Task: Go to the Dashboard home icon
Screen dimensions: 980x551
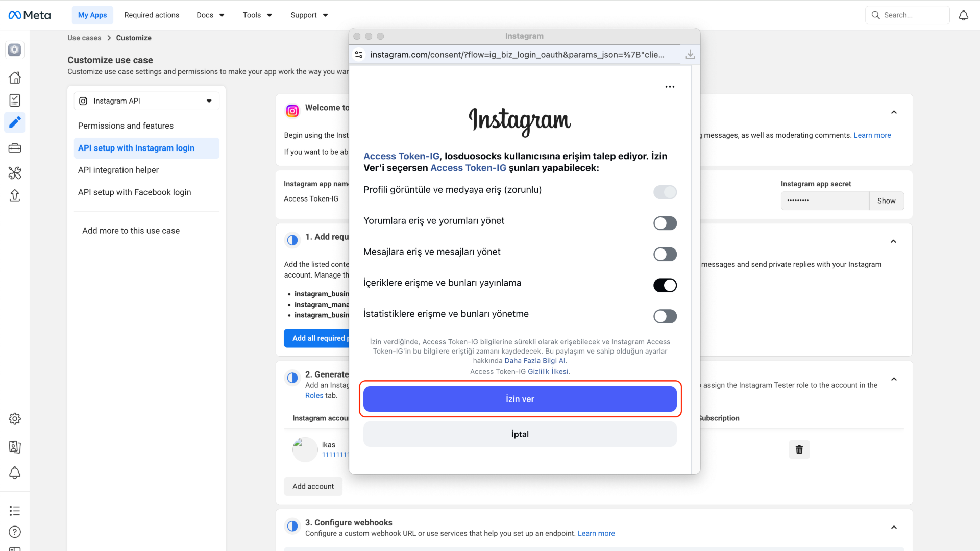Action: (15, 78)
